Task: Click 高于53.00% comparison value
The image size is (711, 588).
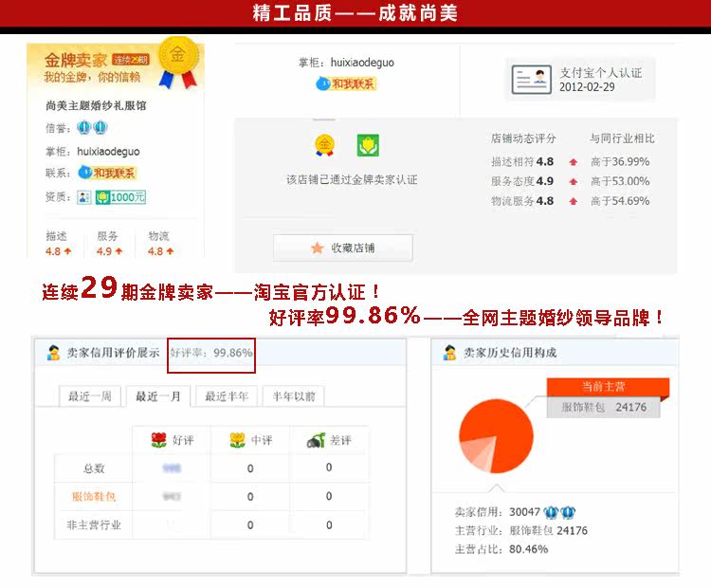Action: coord(620,181)
